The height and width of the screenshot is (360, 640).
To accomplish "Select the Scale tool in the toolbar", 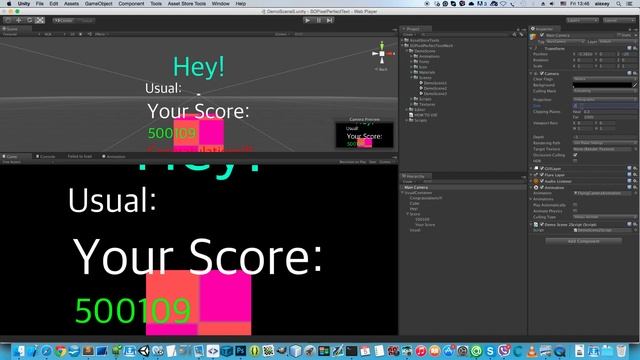I will click(40, 20).
